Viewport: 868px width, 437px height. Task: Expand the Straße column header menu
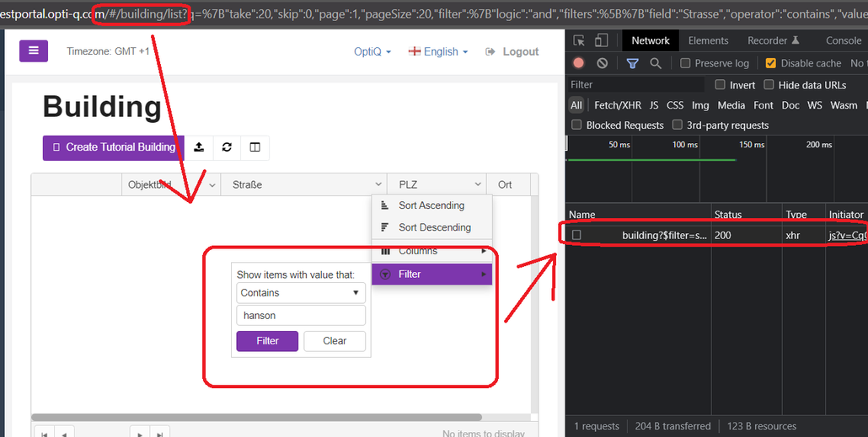click(x=378, y=184)
